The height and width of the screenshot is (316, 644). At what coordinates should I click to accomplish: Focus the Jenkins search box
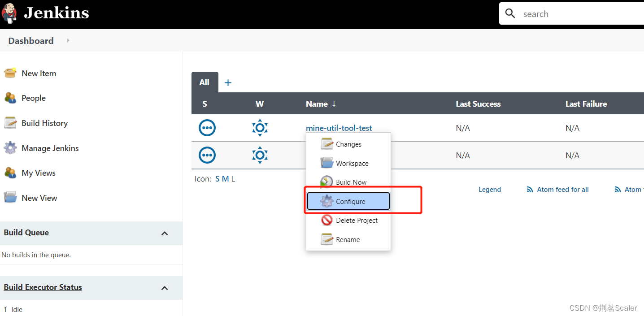[x=579, y=14]
